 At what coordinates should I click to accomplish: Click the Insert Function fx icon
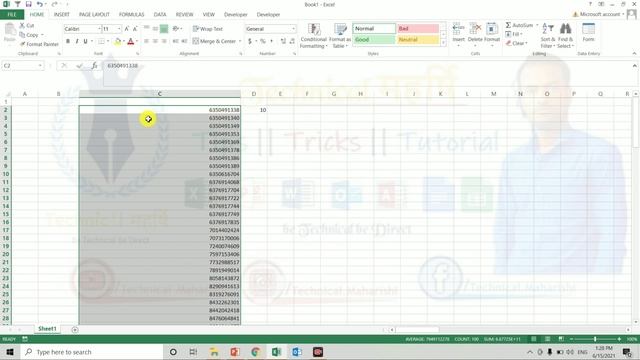(94, 66)
